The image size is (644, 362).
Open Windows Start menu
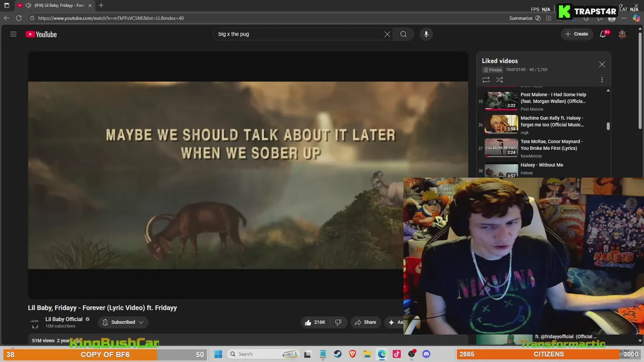click(218, 354)
